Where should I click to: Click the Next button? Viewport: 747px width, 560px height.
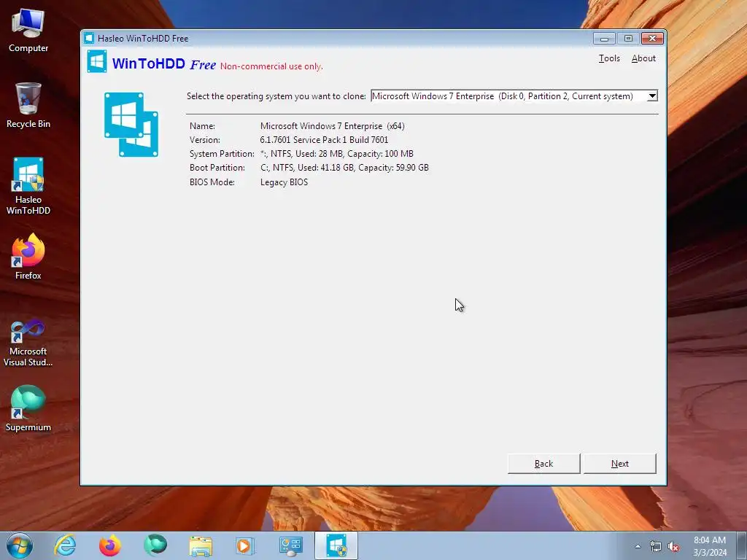click(619, 463)
